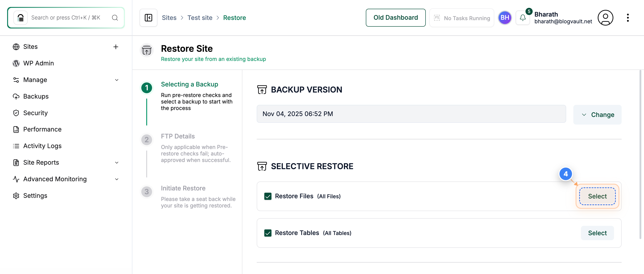
Task: Open the user account profile icon
Action: (605, 17)
